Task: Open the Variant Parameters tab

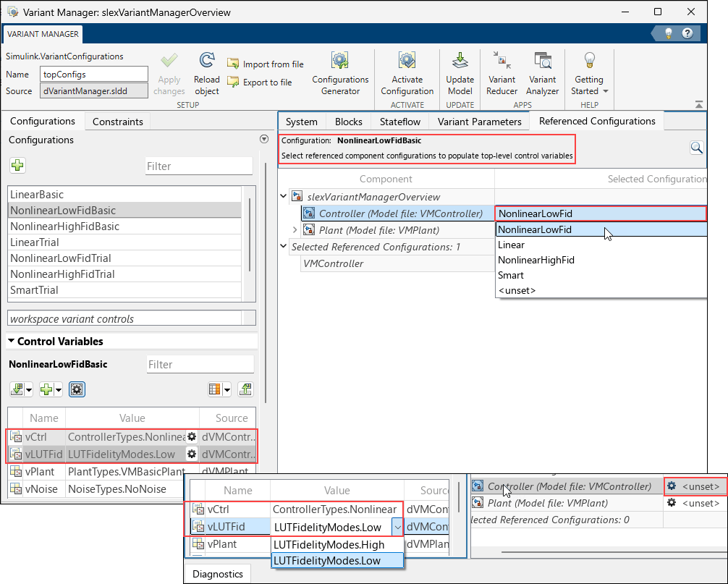Action: point(479,122)
